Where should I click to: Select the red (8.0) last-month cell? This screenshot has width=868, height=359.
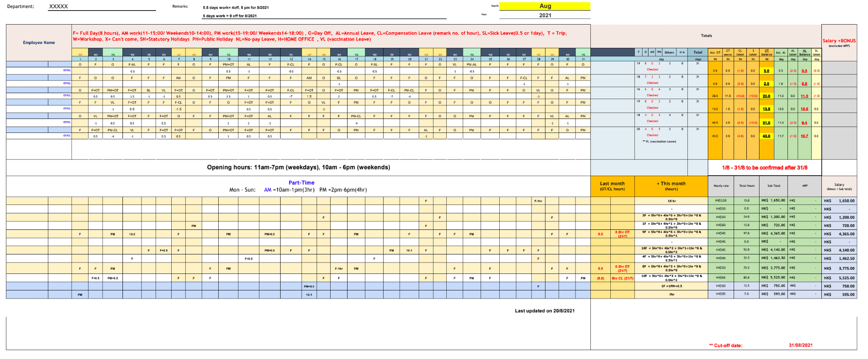pos(601,278)
